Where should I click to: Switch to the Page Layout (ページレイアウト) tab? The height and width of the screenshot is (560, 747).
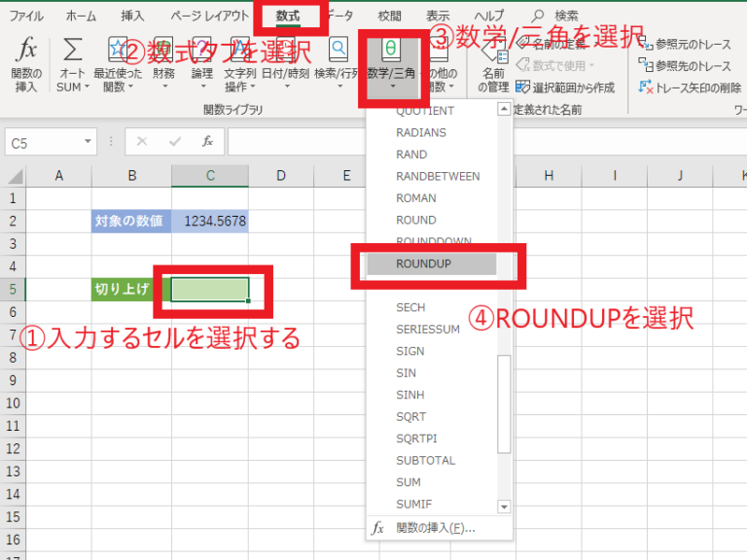pos(210,17)
